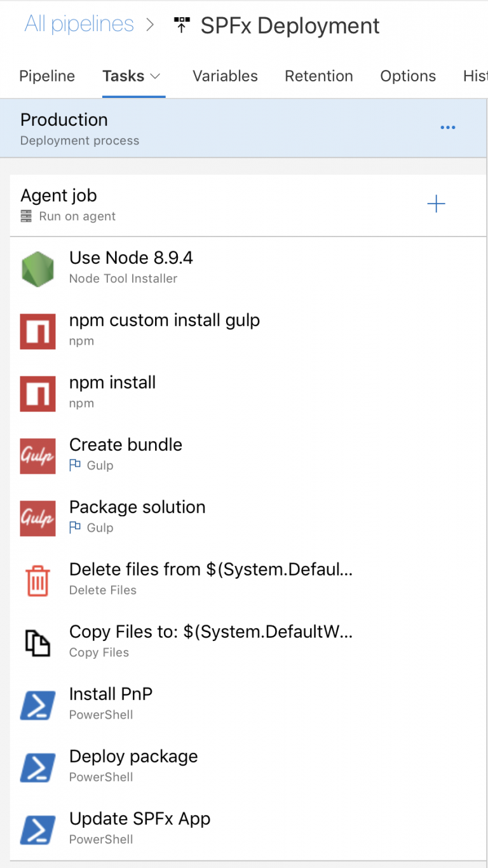
Task: Click the Node Tool Installer green hexagon icon
Action: coord(37,268)
